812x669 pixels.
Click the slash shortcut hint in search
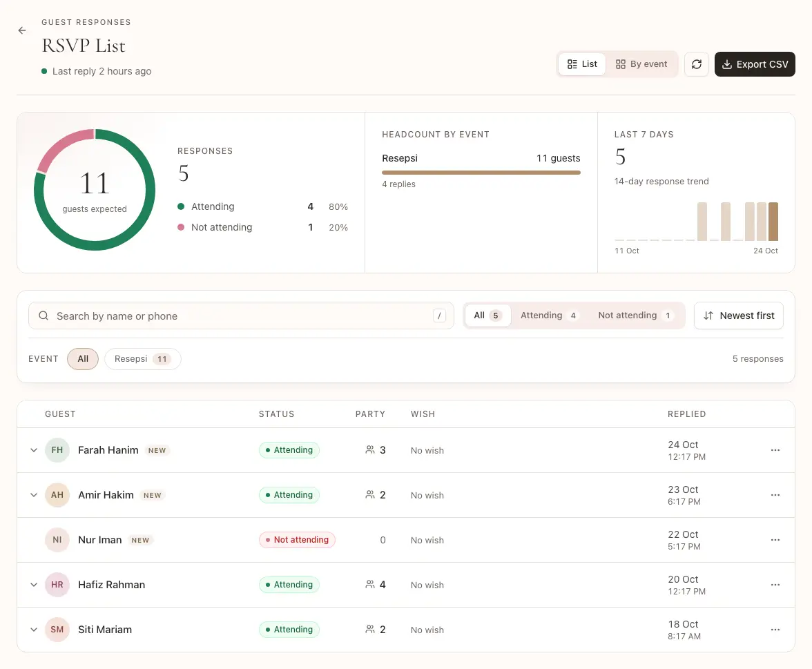coord(439,316)
